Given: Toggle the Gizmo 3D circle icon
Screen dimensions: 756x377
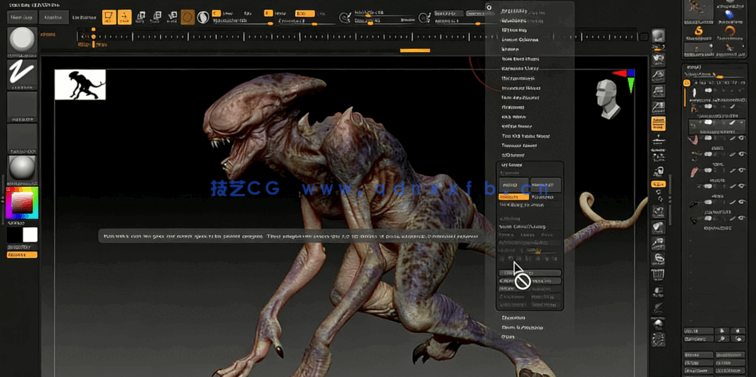Looking at the screenshot, I should click(x=188, y=17).
